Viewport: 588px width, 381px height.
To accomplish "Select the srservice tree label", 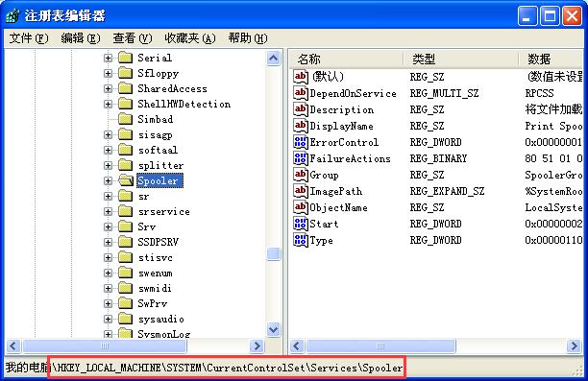I will (164, 211).
